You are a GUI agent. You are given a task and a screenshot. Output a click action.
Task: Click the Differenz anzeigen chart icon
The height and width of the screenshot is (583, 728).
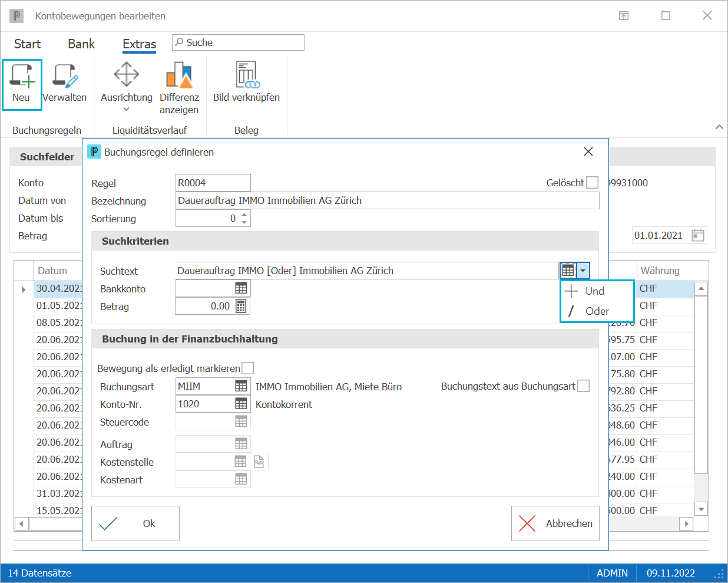179,75
